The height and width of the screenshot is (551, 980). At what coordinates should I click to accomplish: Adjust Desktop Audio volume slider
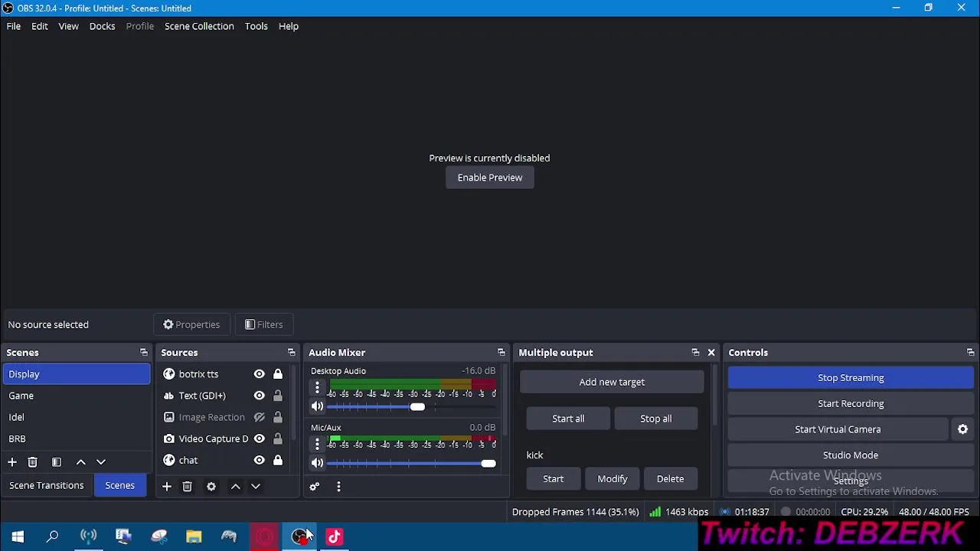(417, 406)
